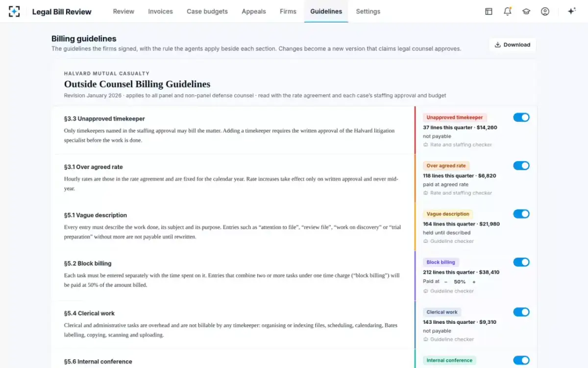Open the Settings tab
This screenshot has width=588, height=368.
pos(368,11)
